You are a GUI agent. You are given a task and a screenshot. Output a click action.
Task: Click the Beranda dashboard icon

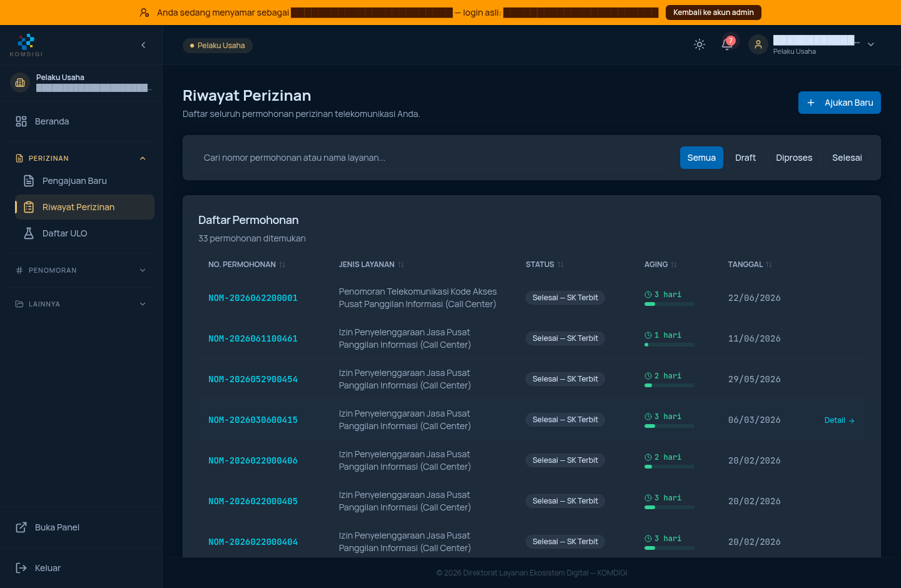(21, 121)
